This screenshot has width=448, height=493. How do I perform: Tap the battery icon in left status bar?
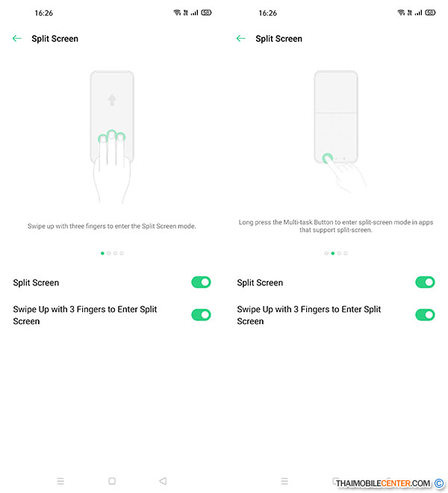click(206, 13)
